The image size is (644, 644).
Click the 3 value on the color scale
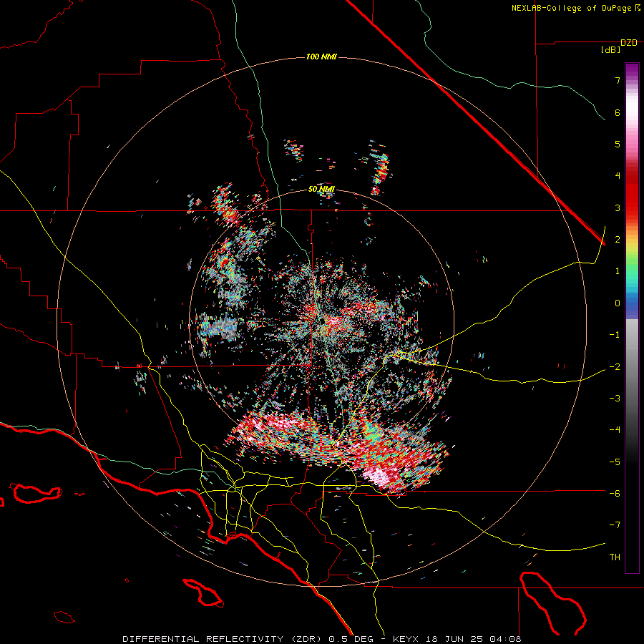(x=618, y=208)
